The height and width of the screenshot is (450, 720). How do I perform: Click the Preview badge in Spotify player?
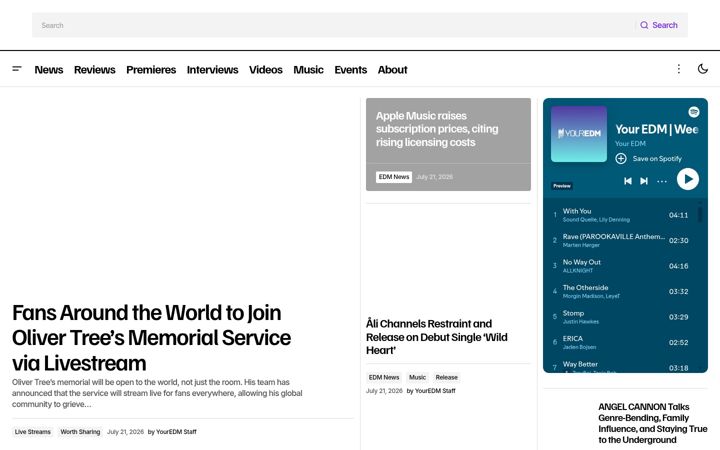pyautogui.click(x=562, y=186)
